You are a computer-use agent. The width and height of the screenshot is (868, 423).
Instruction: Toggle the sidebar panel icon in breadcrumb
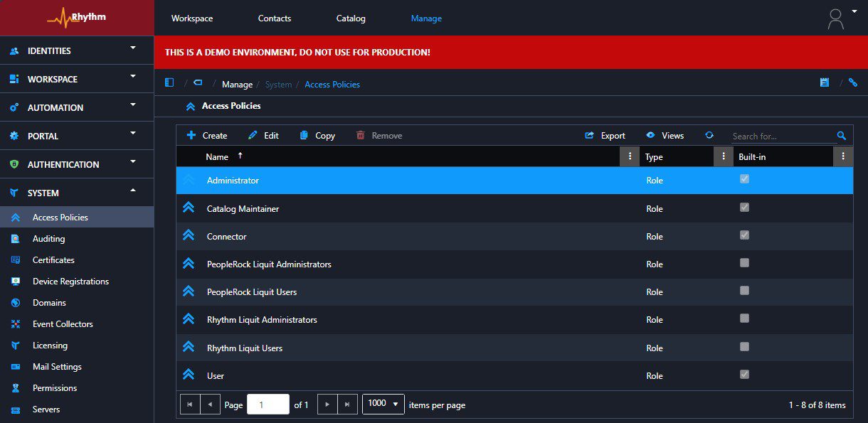pyautogui.click(x=169, y=83)
